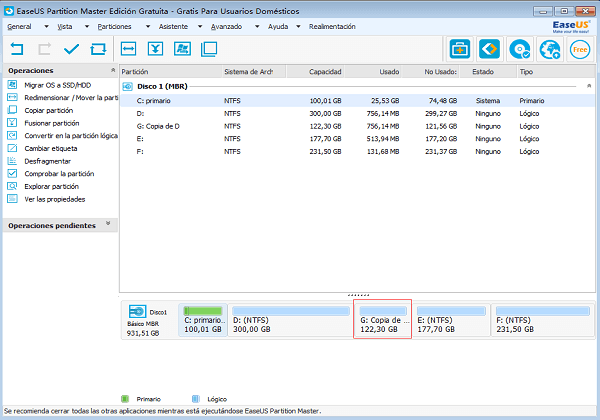The width and height of the screenshot is (600, 420).
Task: Click Migrar OS a SSD/HDD
Action: pyautogui.click(x=55, y=84)
